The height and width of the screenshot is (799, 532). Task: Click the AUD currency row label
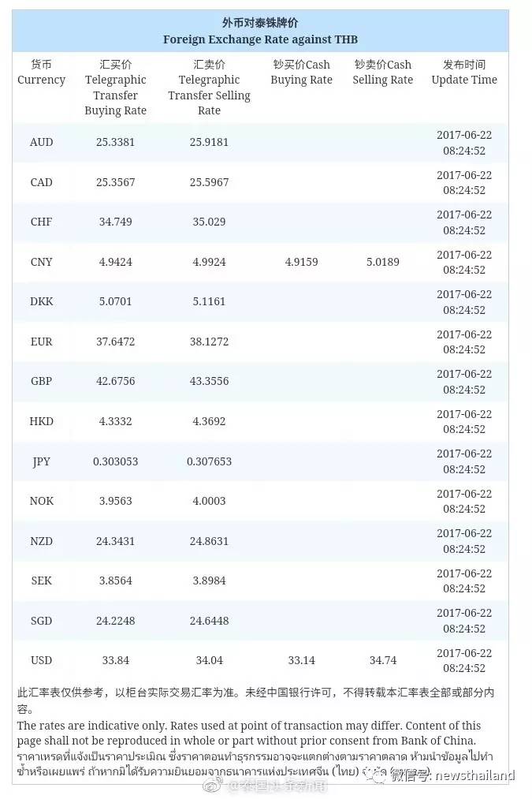pos(41,142)
